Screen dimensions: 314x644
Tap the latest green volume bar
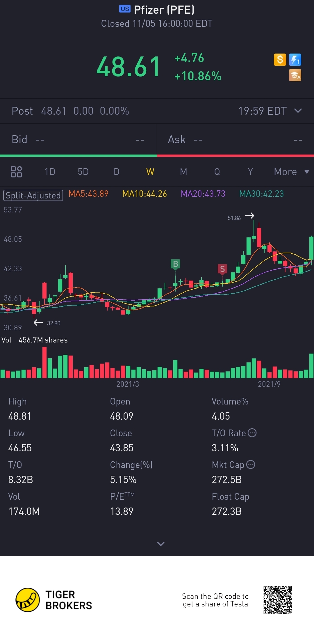(311, 366)
